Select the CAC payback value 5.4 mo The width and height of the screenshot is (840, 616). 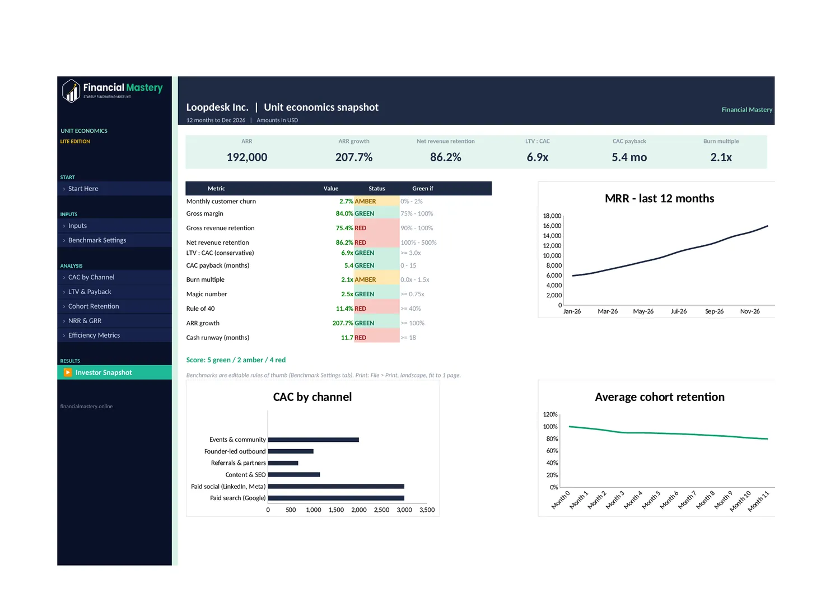tap(629, 157)
